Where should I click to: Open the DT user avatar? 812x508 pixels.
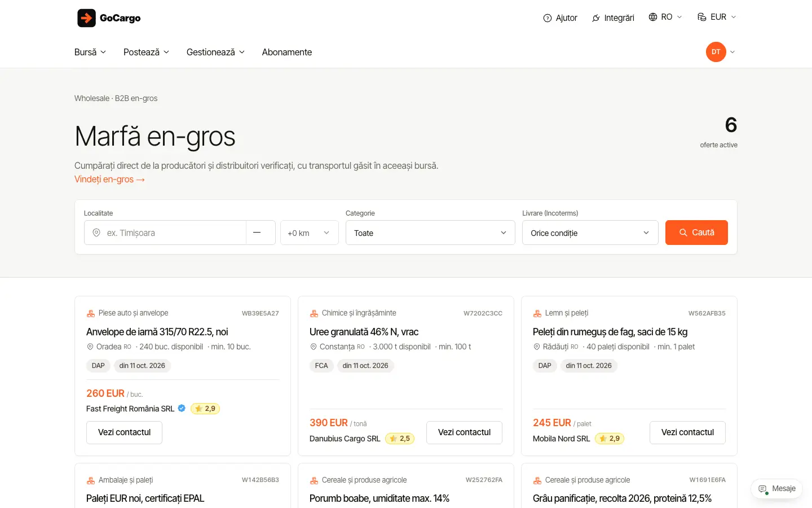pyautogui.click(x=716, y=52)
